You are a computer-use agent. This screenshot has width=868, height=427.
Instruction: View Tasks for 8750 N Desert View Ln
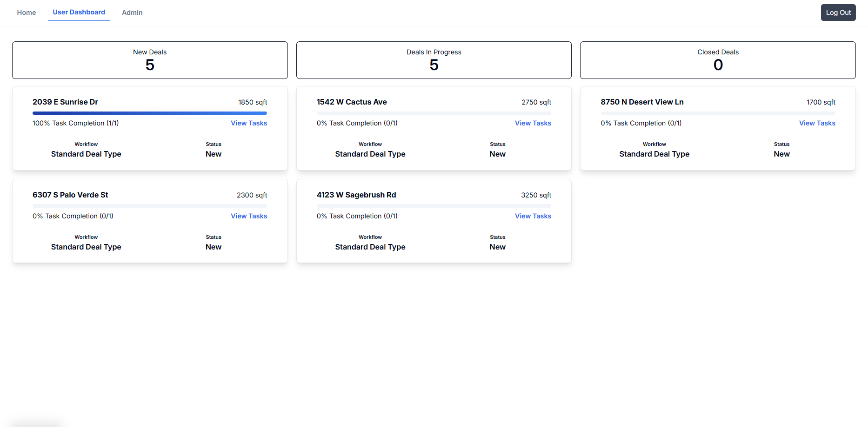(817, 123)
